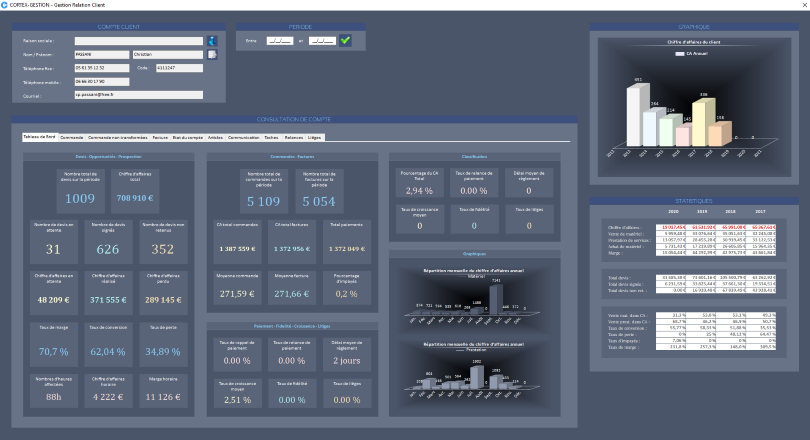The height and width of the screenshot is (440, 810).
Task: Click the Taux de marge value 70,7 %
Action: (x=53, y=352)
